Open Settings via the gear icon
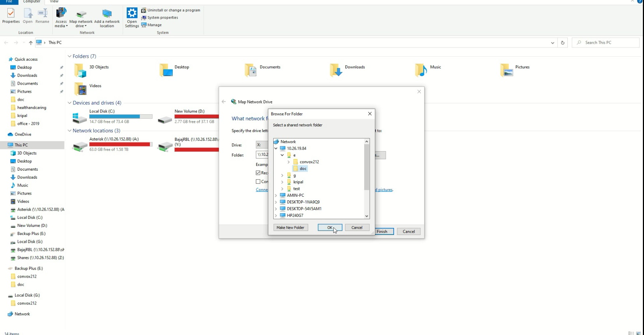This screenshot has height=335, width=644. coord(131,14)
